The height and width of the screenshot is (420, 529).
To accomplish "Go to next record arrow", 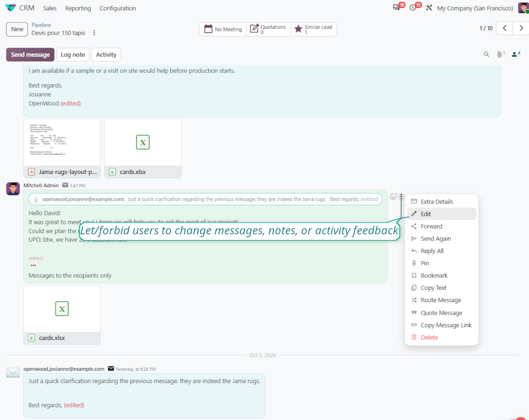I will pyautogui.click(x=521, y=29).
